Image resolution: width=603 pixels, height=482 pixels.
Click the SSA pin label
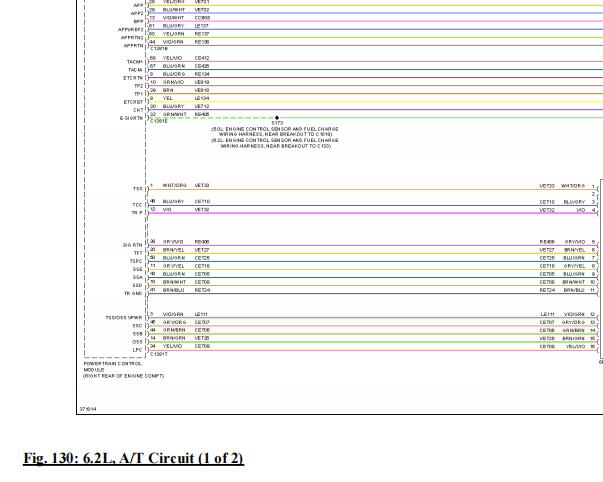click(x=138, y=277)
